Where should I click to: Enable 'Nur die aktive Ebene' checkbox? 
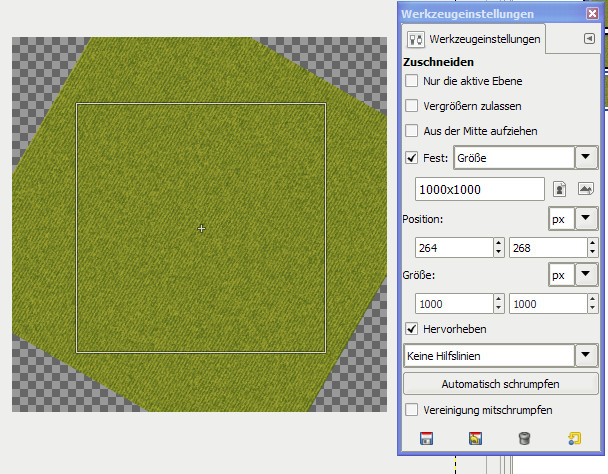(412, 81)
